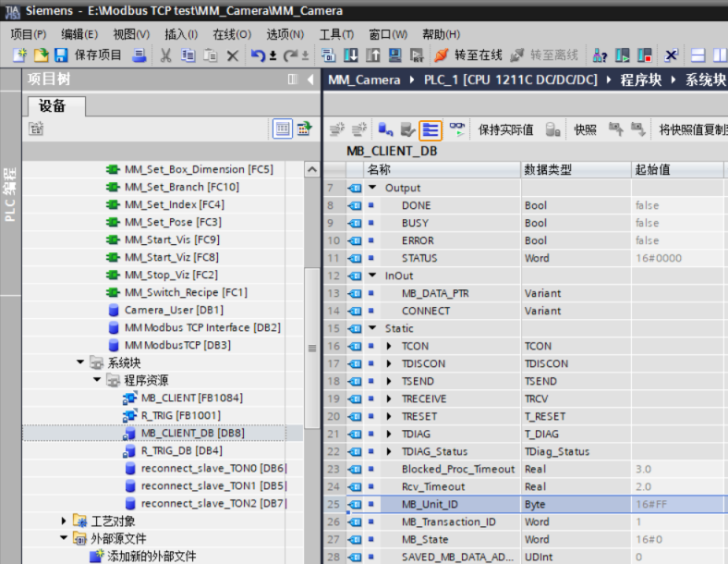This screenshot has height=564, width=728.
Task: Expand the TCON static variable row
Action: click(389, 346)
